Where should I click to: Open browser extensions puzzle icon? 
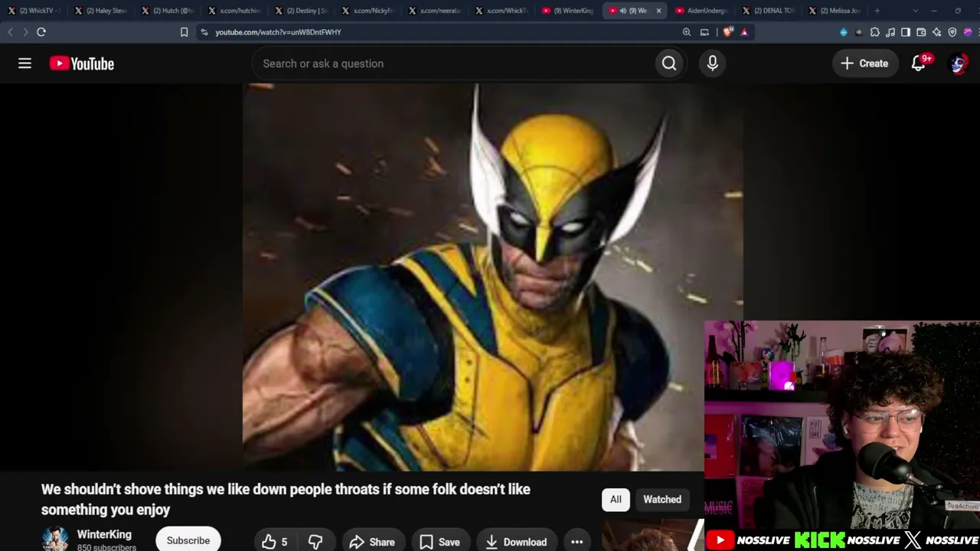pyautogui.click(x=875, y=32)
